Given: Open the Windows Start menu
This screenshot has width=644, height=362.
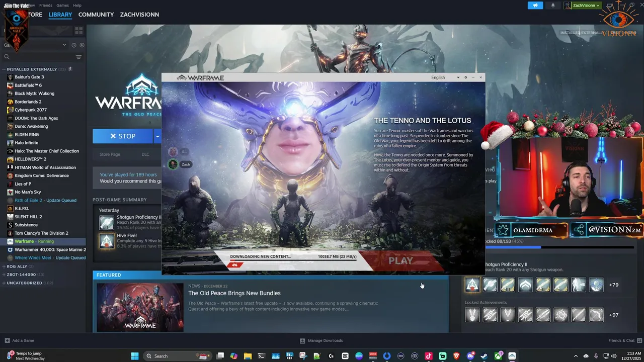Looking at the screenshot, I should point(135,356).
